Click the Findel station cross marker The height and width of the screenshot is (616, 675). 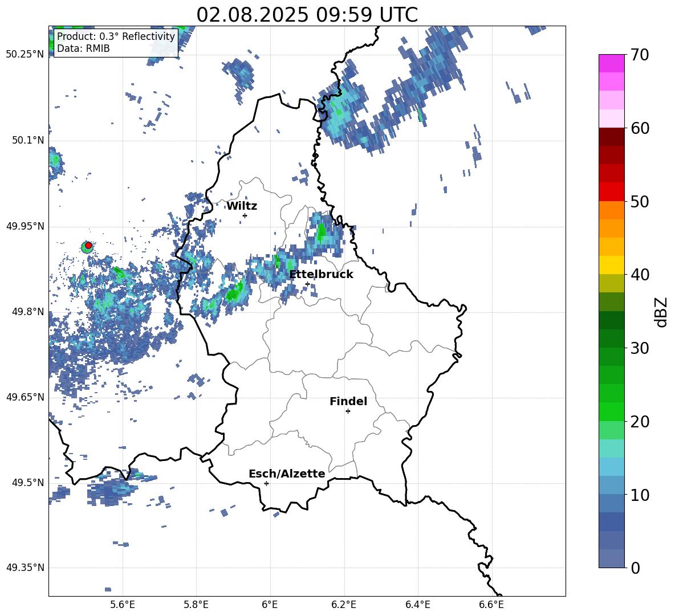(x=348, y=411)
